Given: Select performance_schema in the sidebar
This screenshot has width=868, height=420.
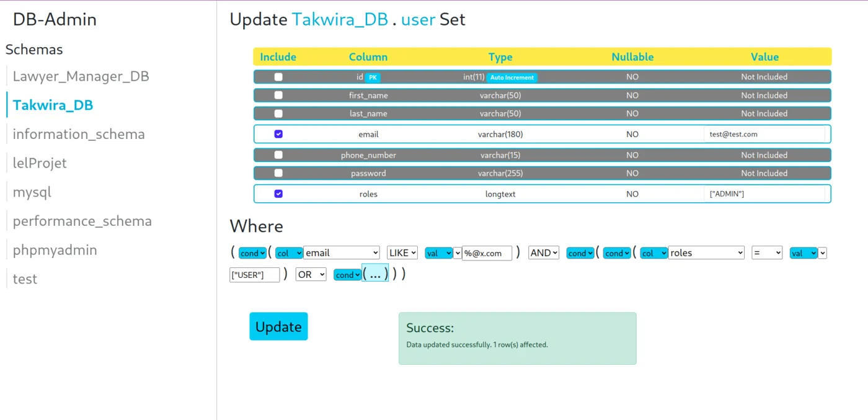Looking at the screenshot, I should (x=82, y=221).
